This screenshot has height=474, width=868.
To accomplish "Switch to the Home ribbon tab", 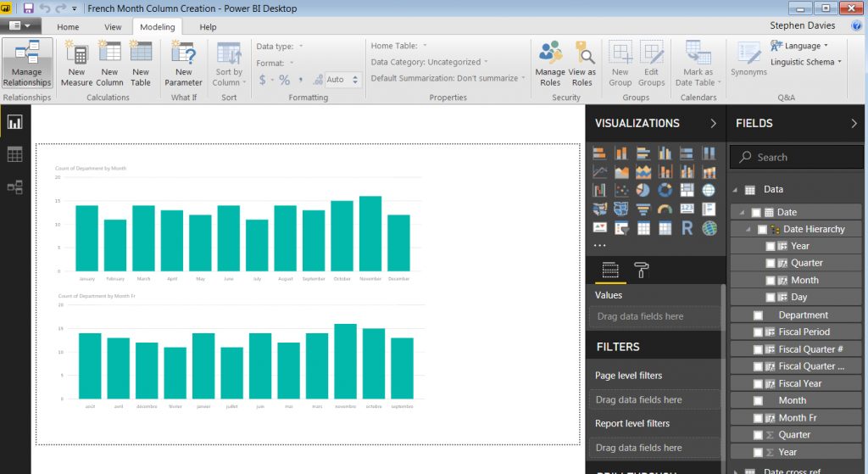I will point(68,27).
